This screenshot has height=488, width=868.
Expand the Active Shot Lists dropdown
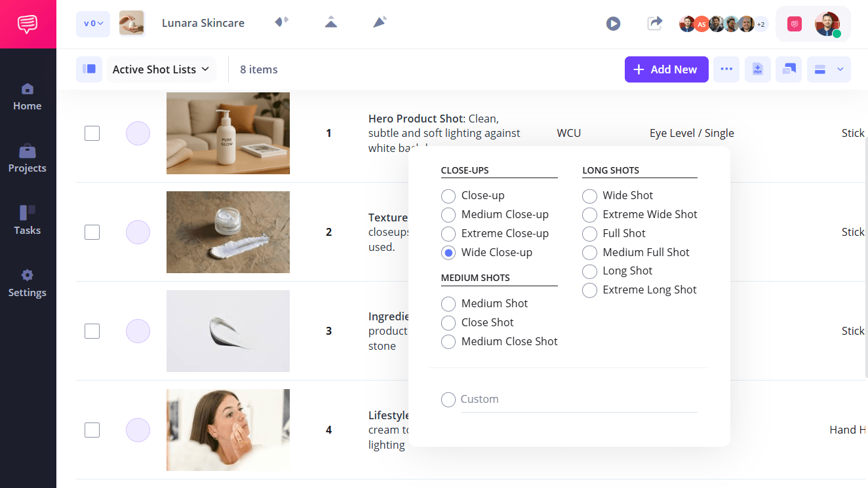tap(161, 69)
